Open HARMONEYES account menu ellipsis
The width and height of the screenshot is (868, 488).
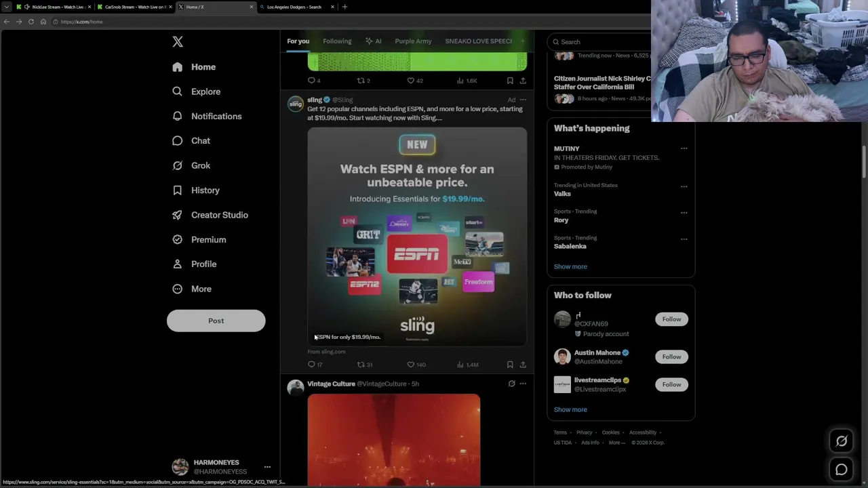point(267,467)
